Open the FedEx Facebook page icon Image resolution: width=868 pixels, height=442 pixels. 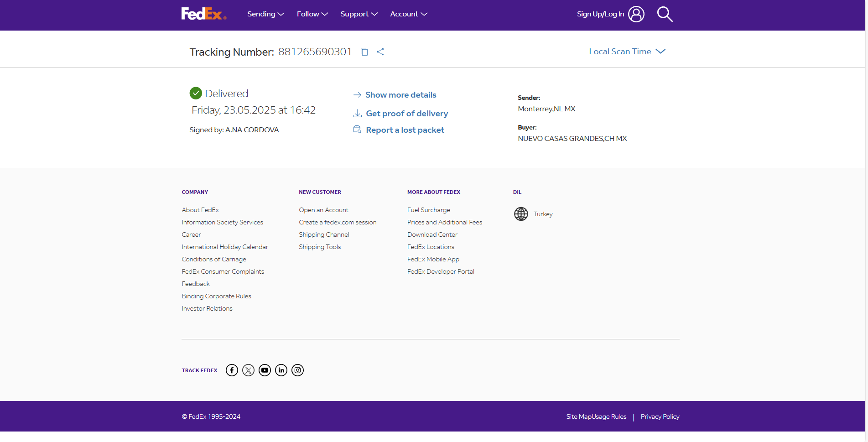(232, 370)
